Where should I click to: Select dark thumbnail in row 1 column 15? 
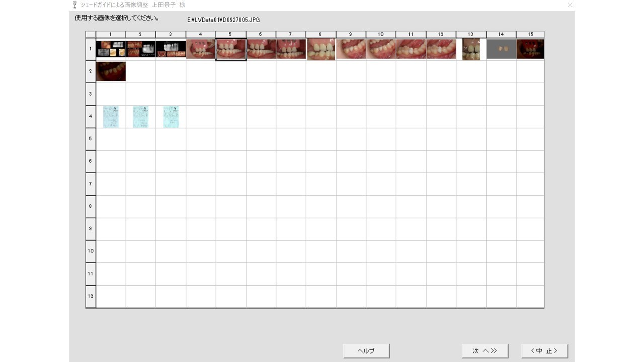point(530,49)
